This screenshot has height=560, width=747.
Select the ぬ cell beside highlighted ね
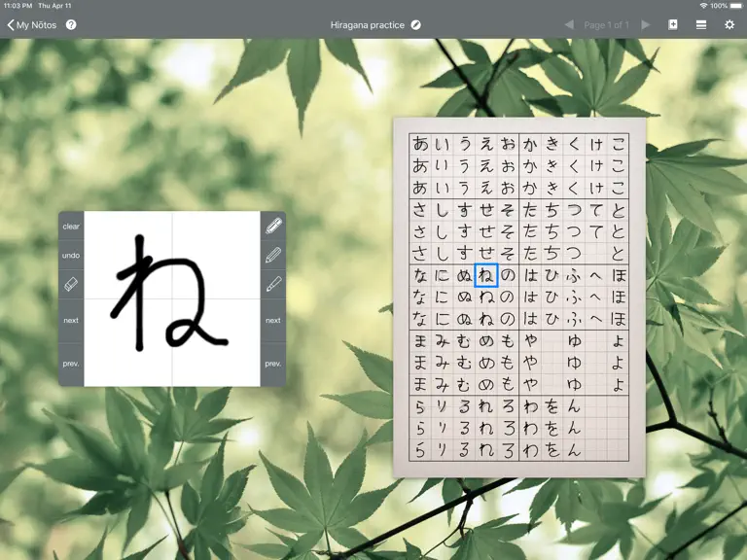tap(464, 275)
